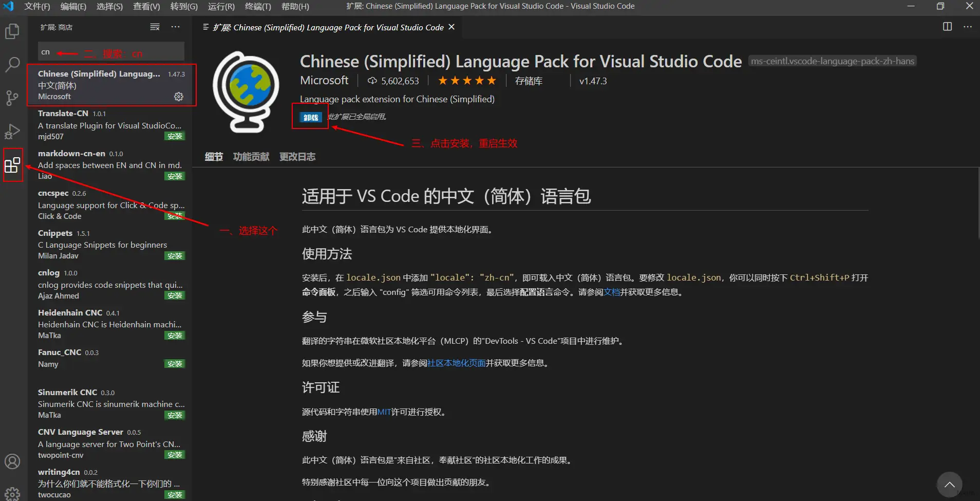Viewport: 980px width, 501px height.
Task: Open extensions panel more actions menu
Action: tap(176, 27)
